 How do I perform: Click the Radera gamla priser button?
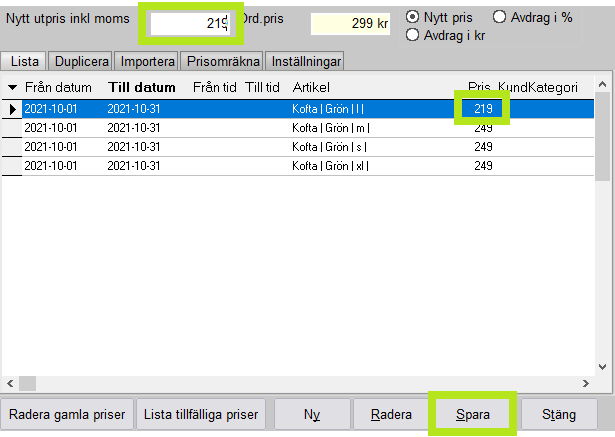66,413
